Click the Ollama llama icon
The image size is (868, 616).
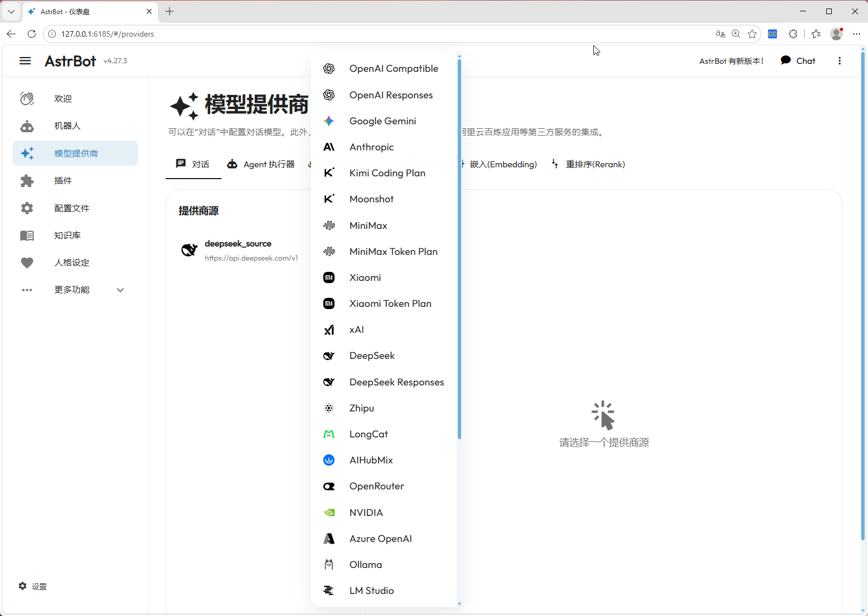click(329, 565)
